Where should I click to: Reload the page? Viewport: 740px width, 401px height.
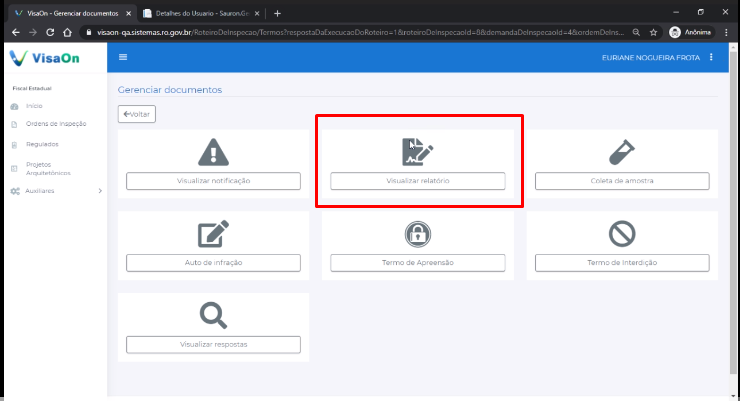tap(50, 32)
